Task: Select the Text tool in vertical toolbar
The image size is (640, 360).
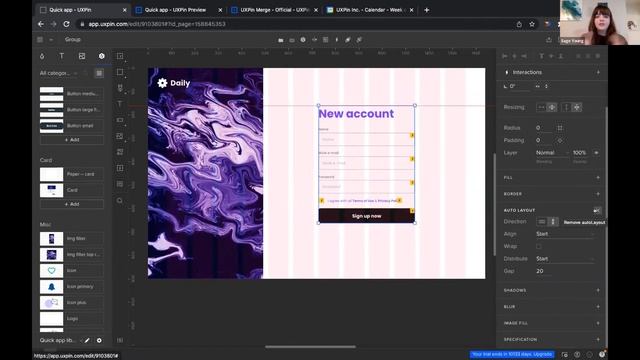Action: [x=120, y=104]
